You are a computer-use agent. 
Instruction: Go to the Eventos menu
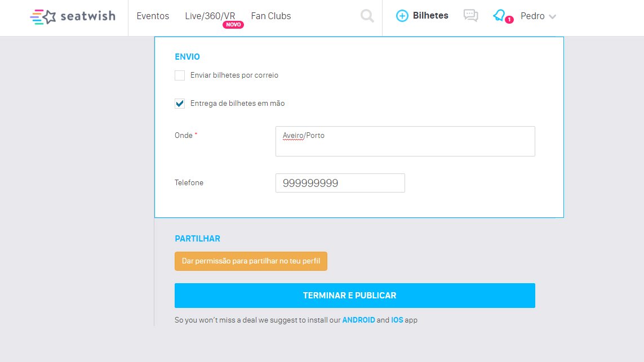click(153, 16)
